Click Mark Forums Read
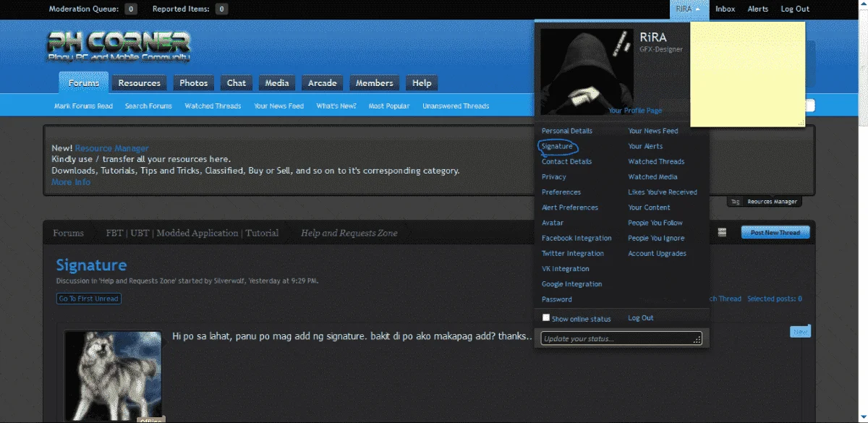868x423 pixels. tap(84, 106)
